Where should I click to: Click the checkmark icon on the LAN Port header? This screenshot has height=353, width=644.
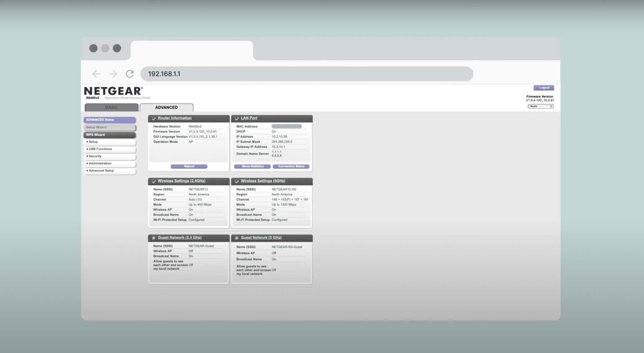click(237, 119)
